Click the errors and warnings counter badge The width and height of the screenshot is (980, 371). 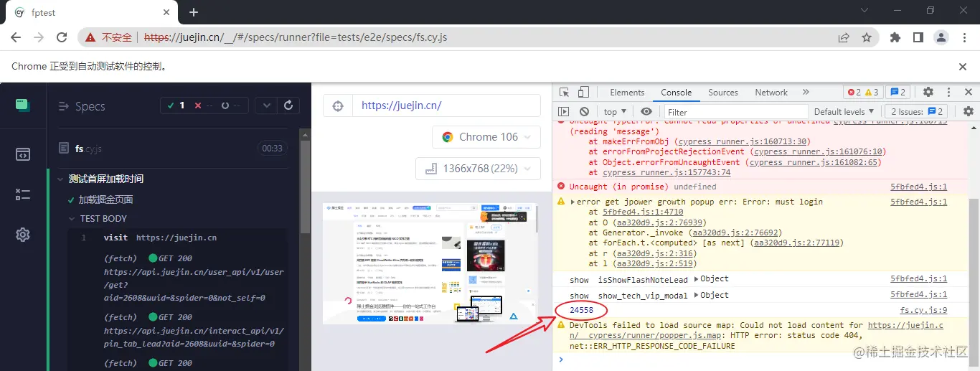coord(863,92)
